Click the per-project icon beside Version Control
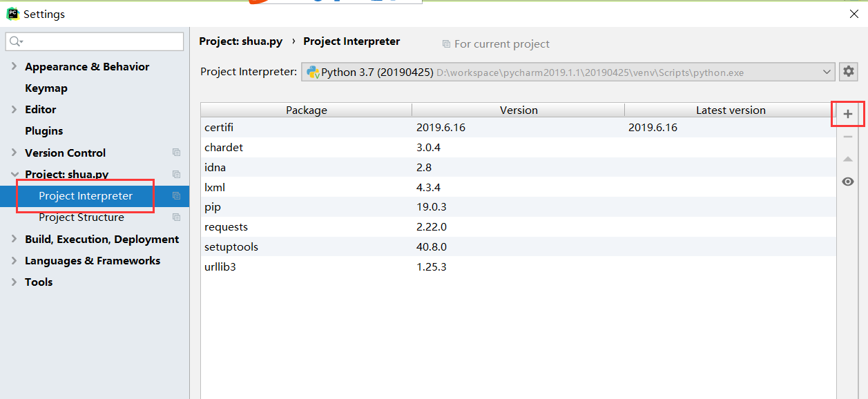The height and width of the screenshot is (399, 868). 176,152
